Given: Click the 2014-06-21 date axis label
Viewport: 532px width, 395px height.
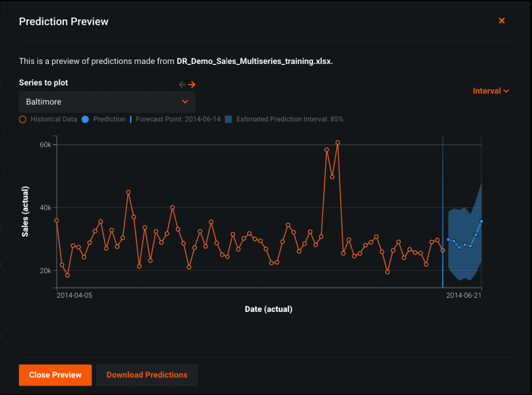Looking at the screenshot, I should point(464,295).
